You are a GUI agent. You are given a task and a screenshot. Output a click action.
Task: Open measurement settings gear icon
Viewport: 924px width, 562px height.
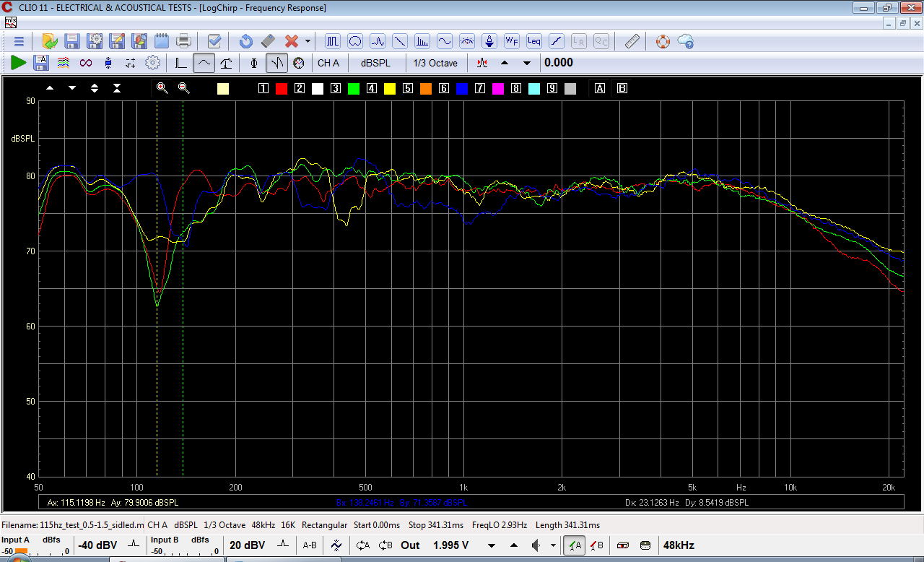click(x=152, y=63)
